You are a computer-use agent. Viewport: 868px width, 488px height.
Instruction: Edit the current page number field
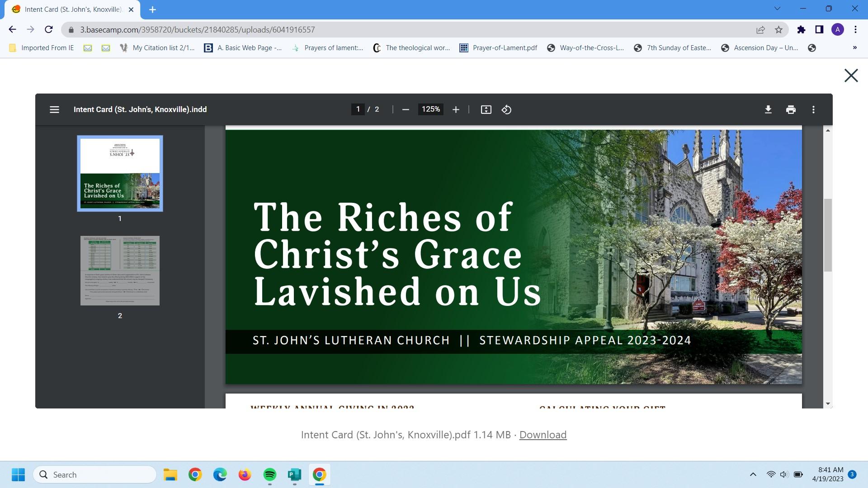click(x=358, y=109)
